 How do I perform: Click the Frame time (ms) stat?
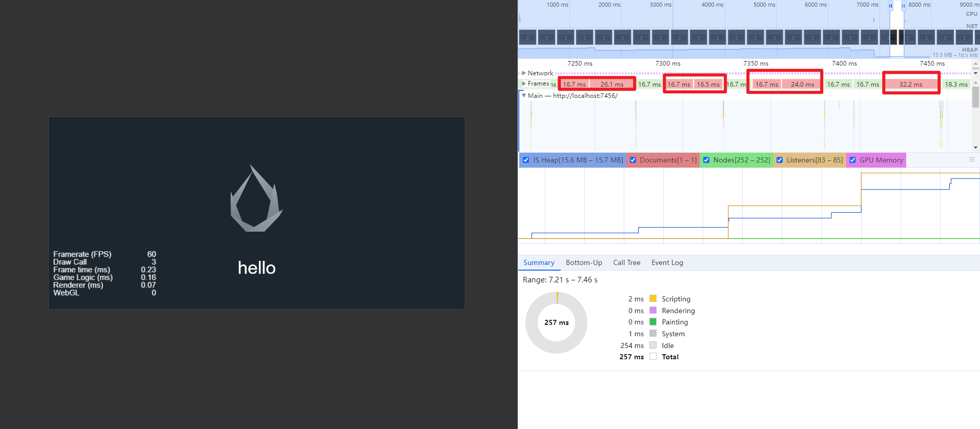point(105,270)
